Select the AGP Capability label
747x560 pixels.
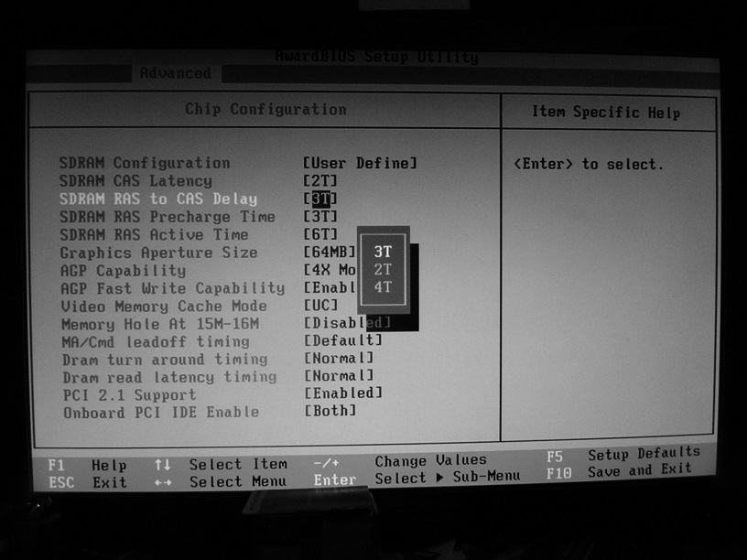pyautogui.click(x=123, y=271)
